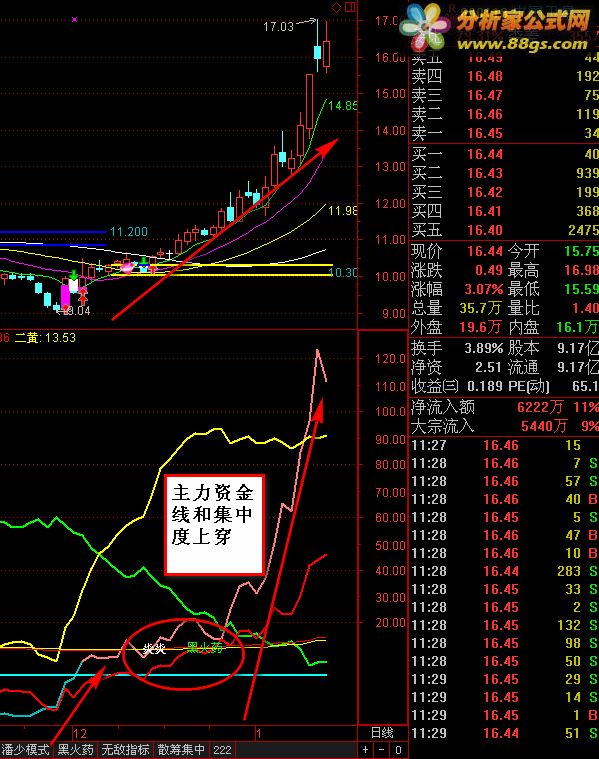The image size is (599, 759).
Task: Select the 卖一 16.45 ask row
Action: [x=505, y=133]
